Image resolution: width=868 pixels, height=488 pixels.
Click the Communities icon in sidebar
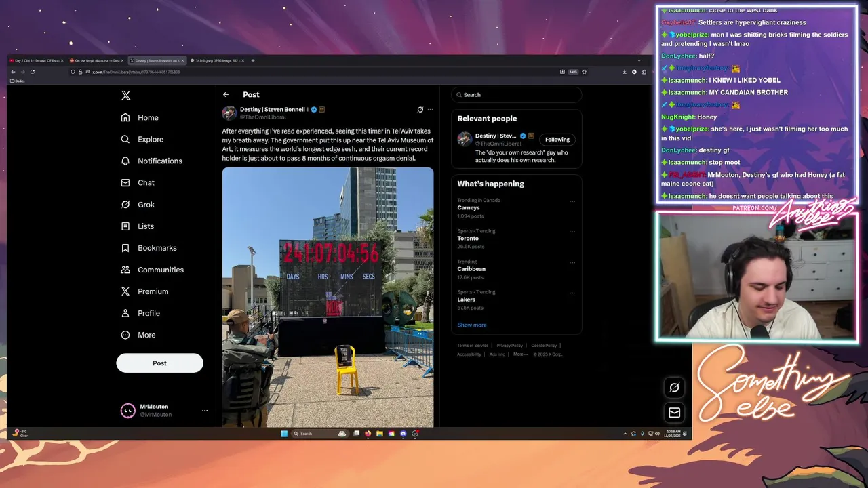point(125,270)
